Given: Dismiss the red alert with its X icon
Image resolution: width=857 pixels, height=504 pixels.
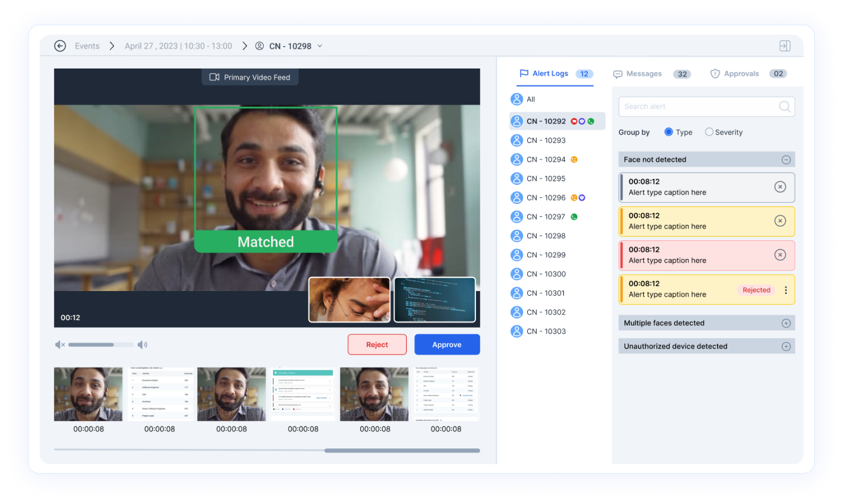Looking at the screenshot, I should [780, 255].
